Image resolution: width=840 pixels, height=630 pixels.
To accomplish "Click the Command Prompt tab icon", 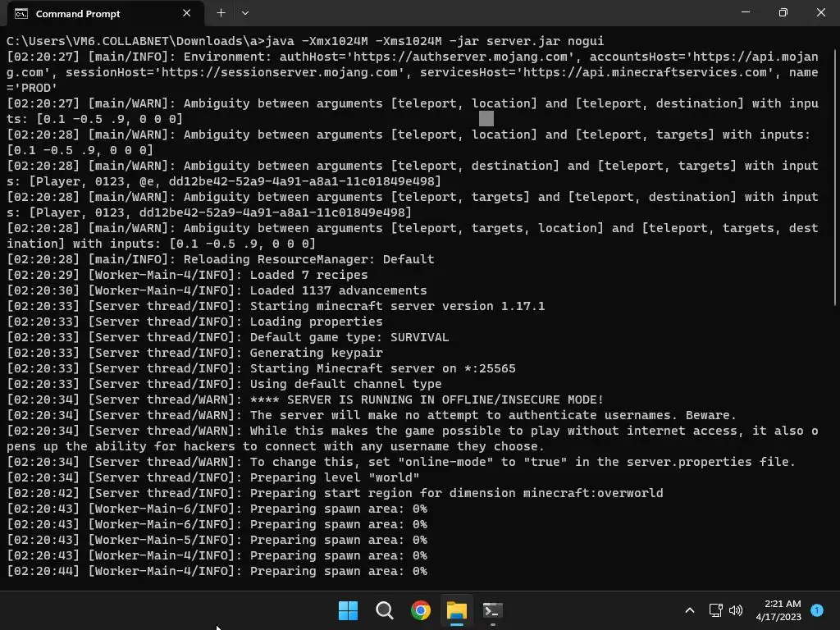I will [x=21, y=13].
